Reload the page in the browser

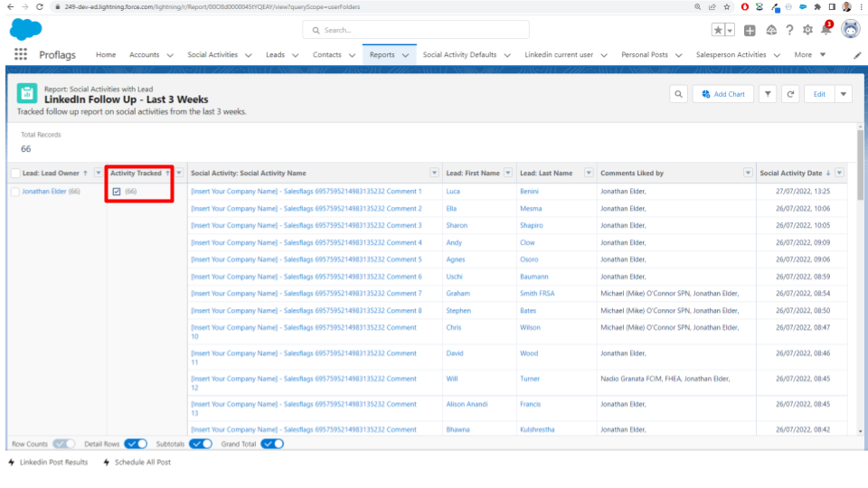coord(39,6)
